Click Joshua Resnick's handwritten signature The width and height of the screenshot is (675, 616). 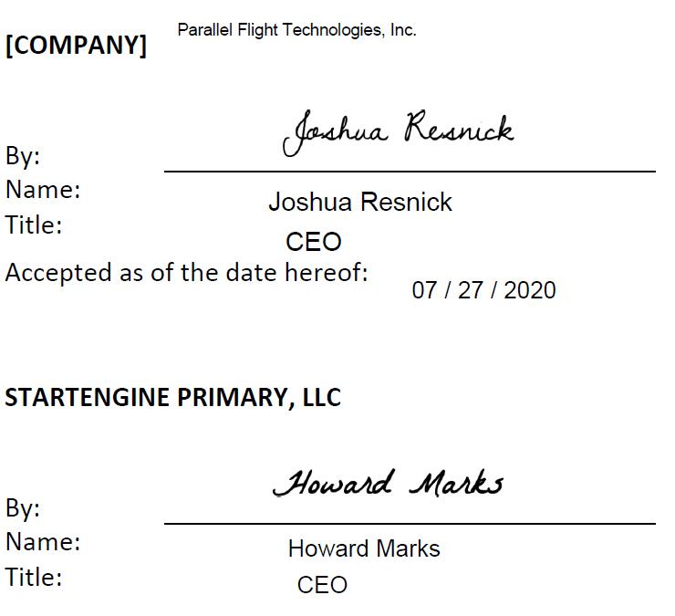(398, 133)
